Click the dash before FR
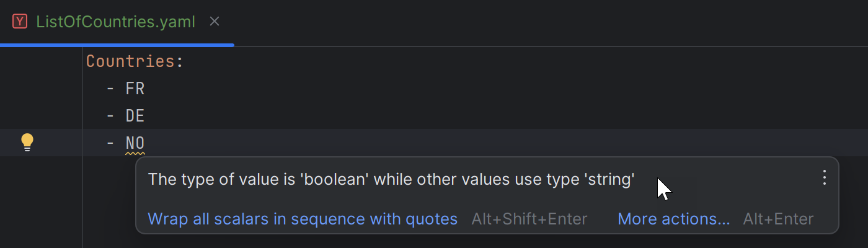This screenshot has height=248, width=868. pos(110,89)
